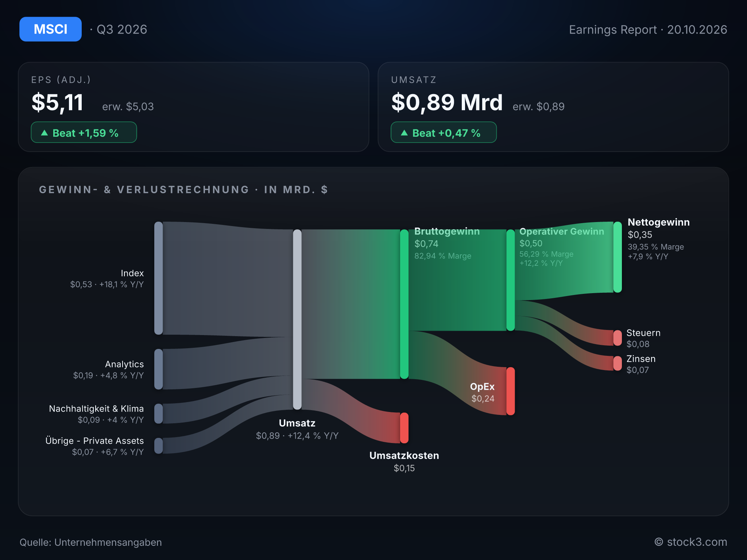The width and height of the screenshot is (747, 560).
Task: Click the OpEx $0,24 label
Action: coord(483,392)
